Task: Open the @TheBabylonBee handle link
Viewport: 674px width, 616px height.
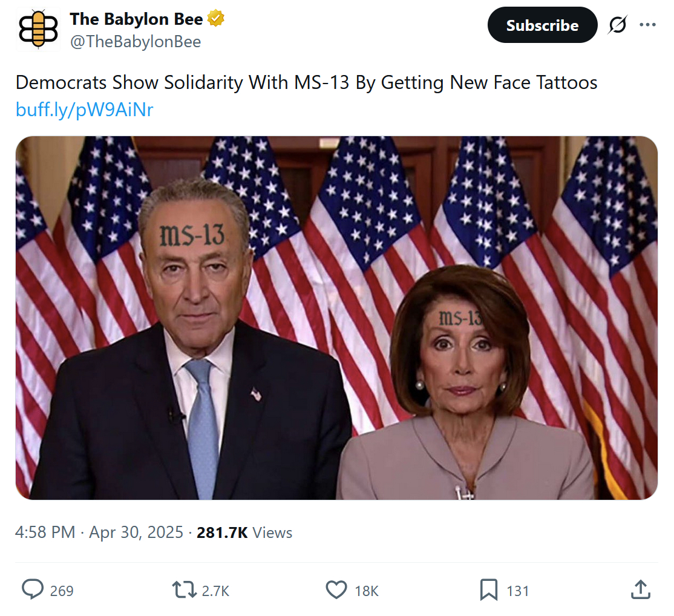Action: click(x=136, y=41)
